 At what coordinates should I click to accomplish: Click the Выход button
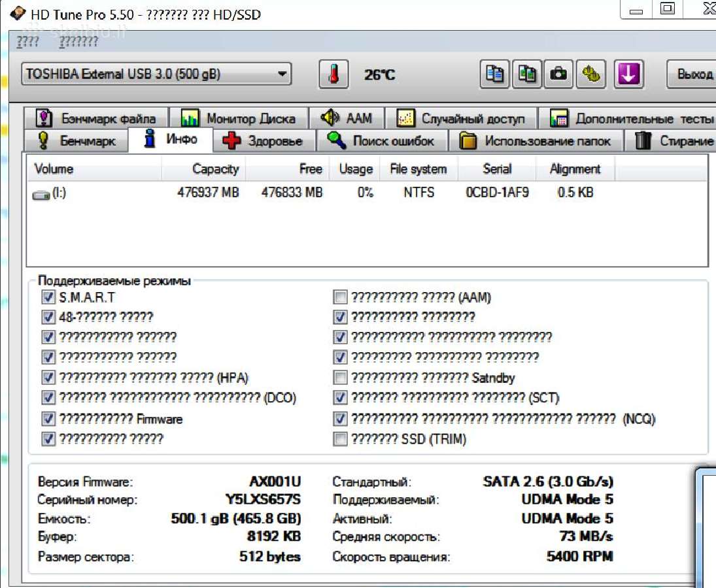692,74
